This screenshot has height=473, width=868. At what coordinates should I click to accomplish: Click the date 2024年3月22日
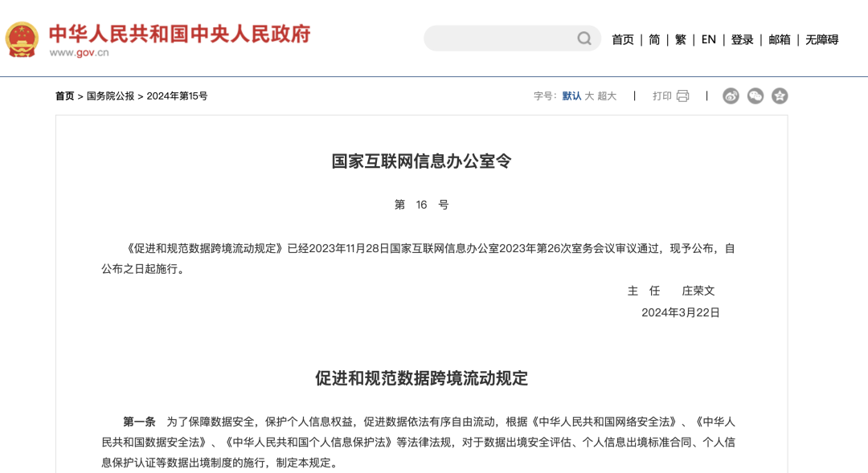[681, 312]
